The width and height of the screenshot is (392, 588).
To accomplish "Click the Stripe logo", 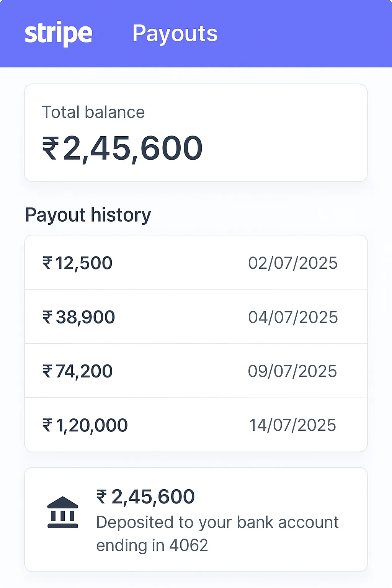I will 58,34.
